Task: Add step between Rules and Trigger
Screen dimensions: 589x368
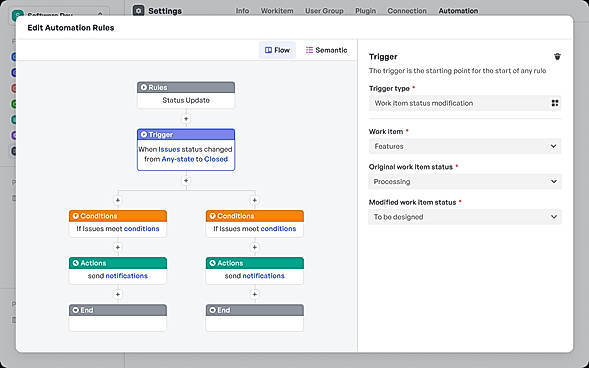Action: 186,119
